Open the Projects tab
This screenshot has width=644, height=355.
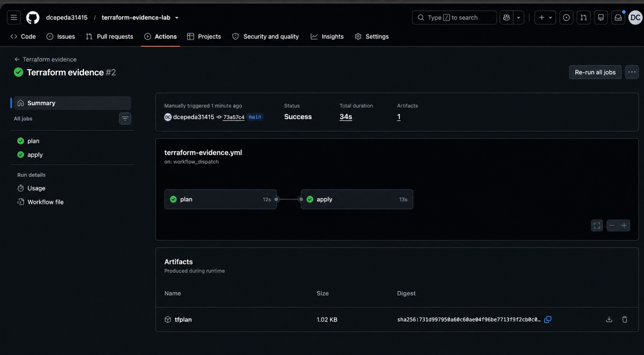coord(204,36)
